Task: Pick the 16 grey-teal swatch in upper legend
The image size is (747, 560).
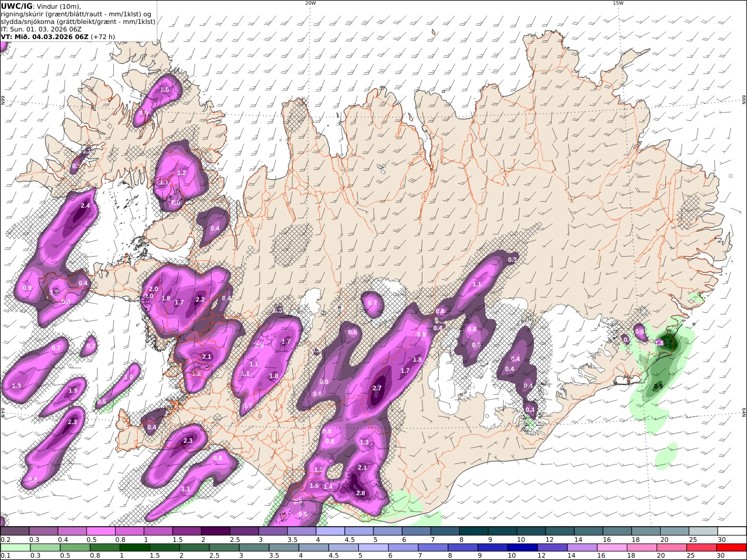Action: pos(617,531)
